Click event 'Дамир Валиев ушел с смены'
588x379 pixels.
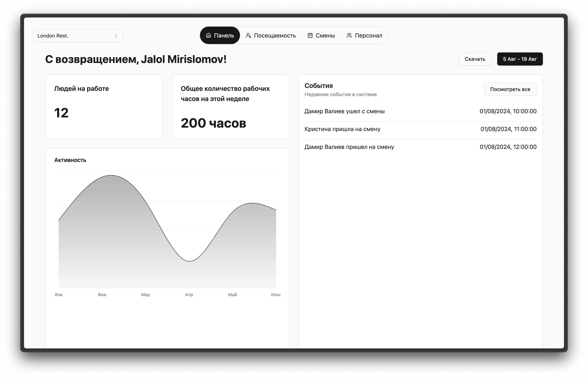[x=345, y=111]
